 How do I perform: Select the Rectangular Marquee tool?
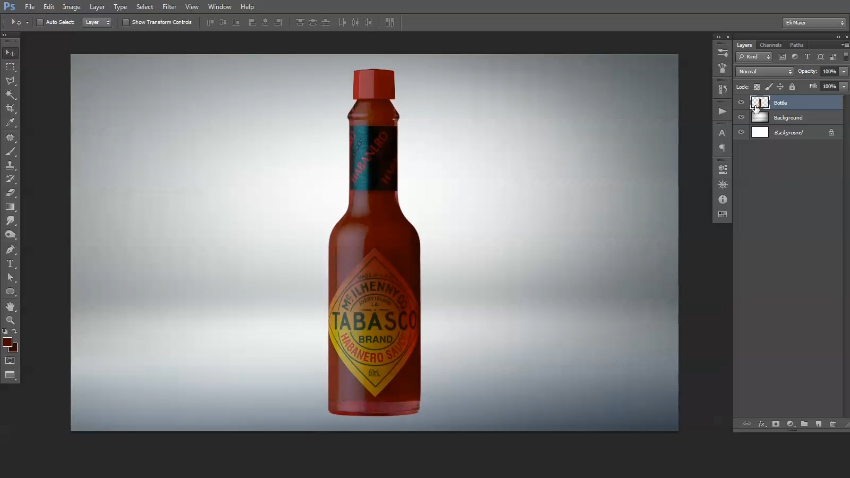[10, 67]
